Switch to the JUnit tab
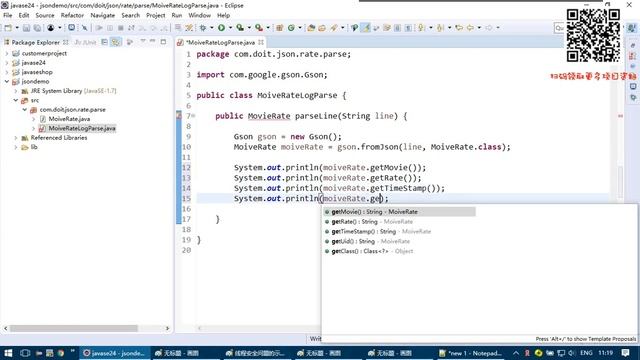640x360 pixels. (x=85, y=42)
